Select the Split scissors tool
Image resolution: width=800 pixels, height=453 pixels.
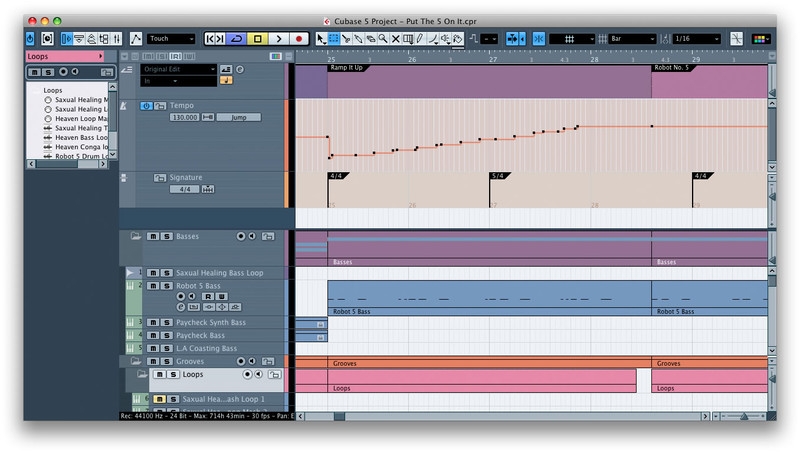[346, 39]
